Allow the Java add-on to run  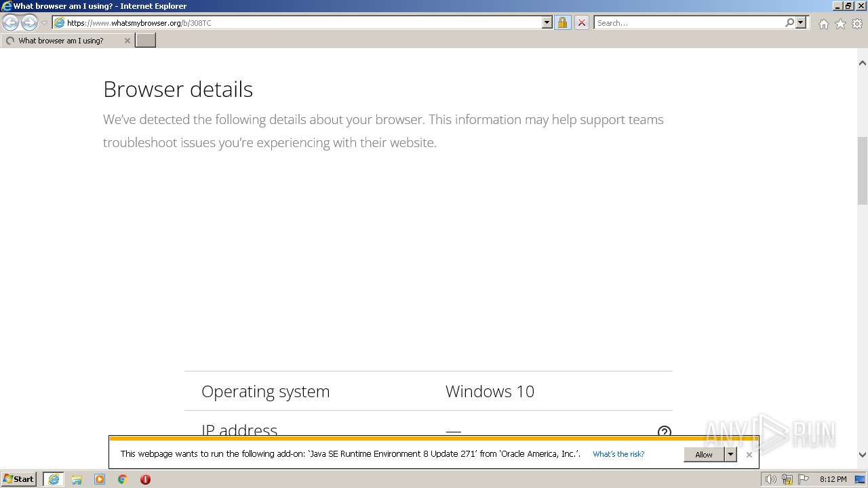[704, 455]
